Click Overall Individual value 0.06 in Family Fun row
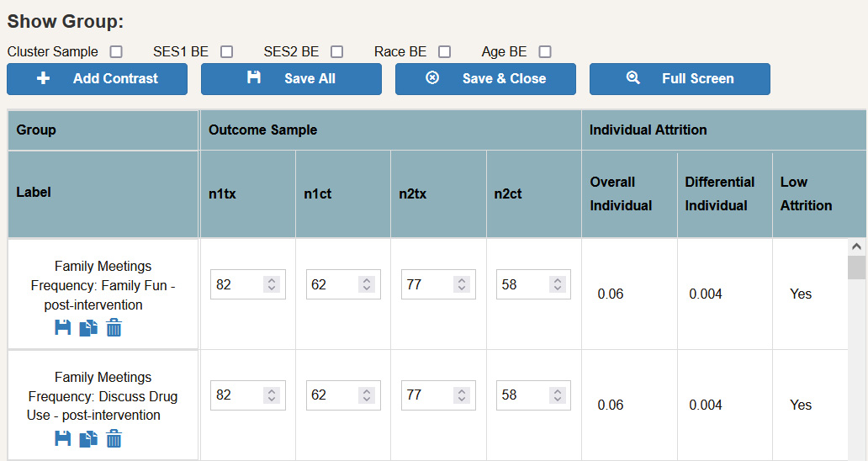 [610, 294]
